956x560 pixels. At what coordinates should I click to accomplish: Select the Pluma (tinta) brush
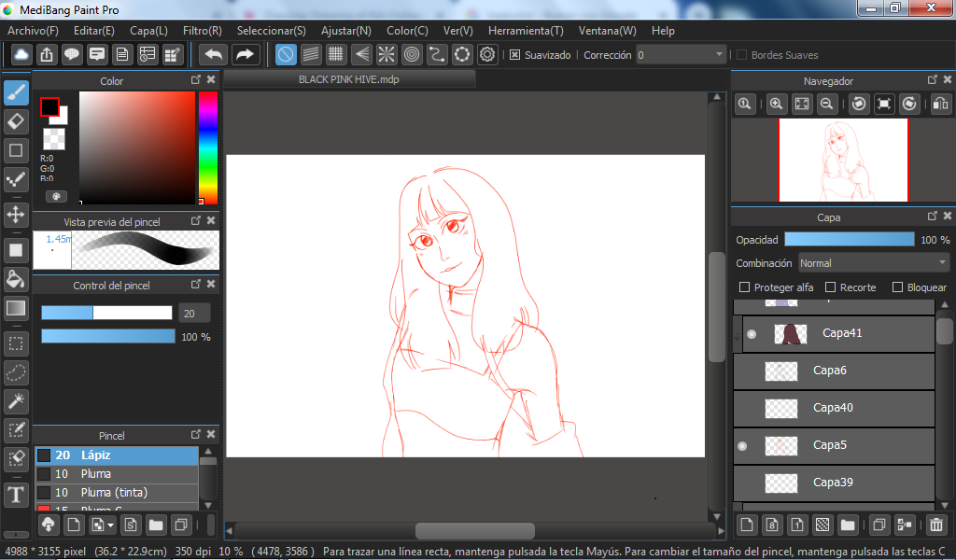click(x=117, y=493)
